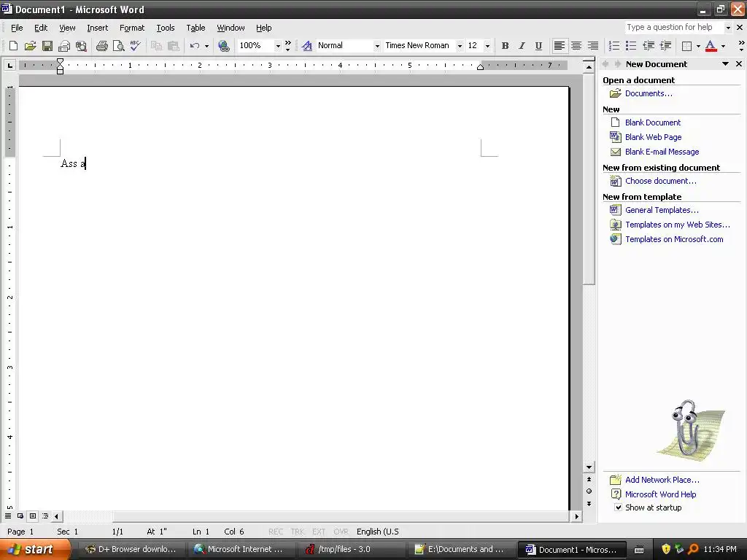
Task: Expand the help question box dropdown
Action: tap(728, 28)
